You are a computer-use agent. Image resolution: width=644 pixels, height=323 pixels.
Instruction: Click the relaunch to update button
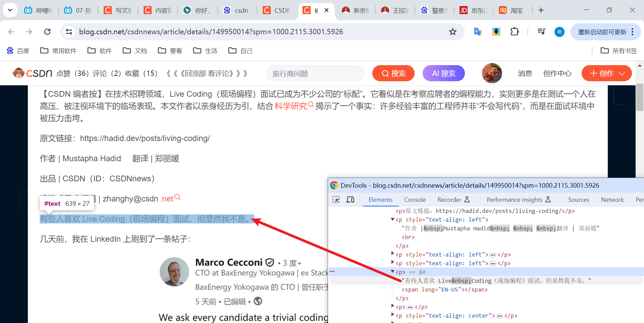(x=602, y=32)
